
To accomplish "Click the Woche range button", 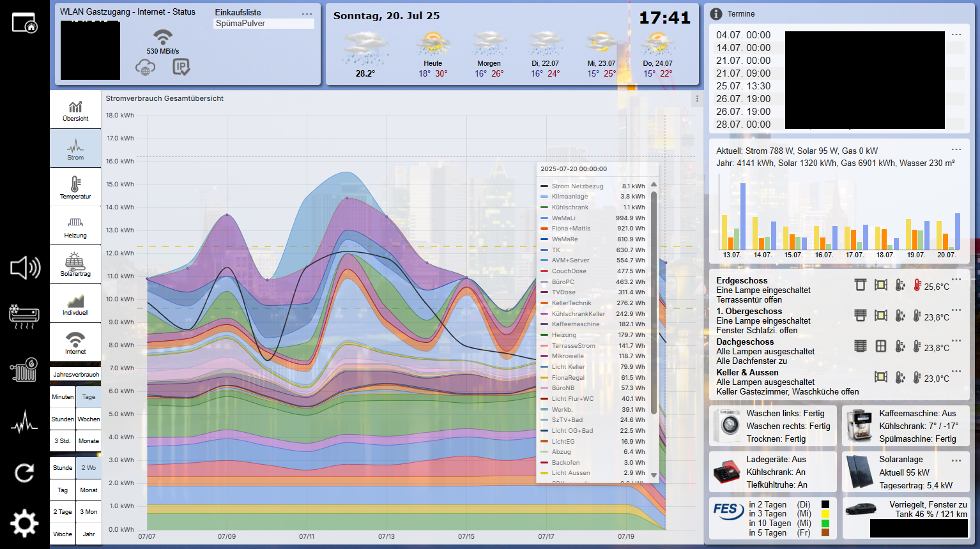I will point(63,534).
